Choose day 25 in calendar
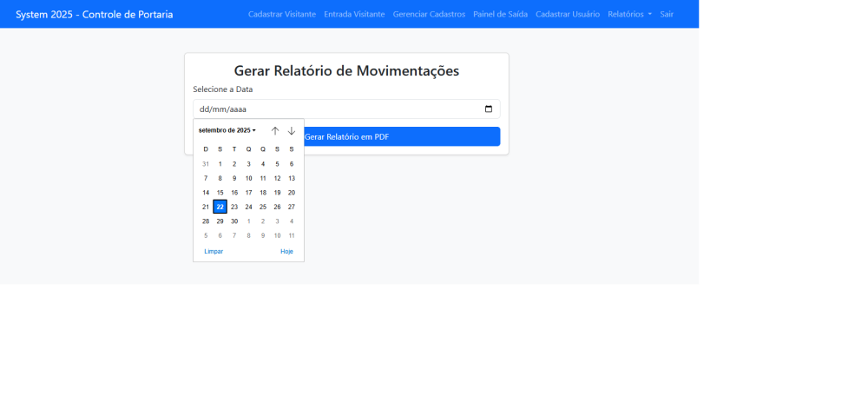This screenshot has height=409, width=868. click(x=263, y=207)
